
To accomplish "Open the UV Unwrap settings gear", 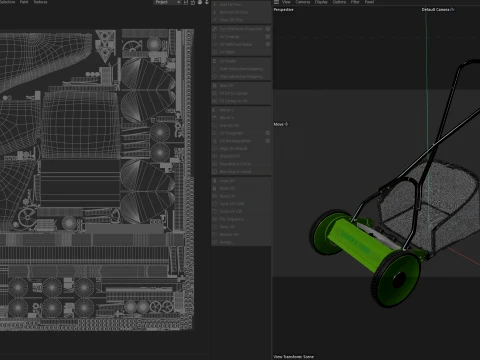I will (x=267, y=37).
